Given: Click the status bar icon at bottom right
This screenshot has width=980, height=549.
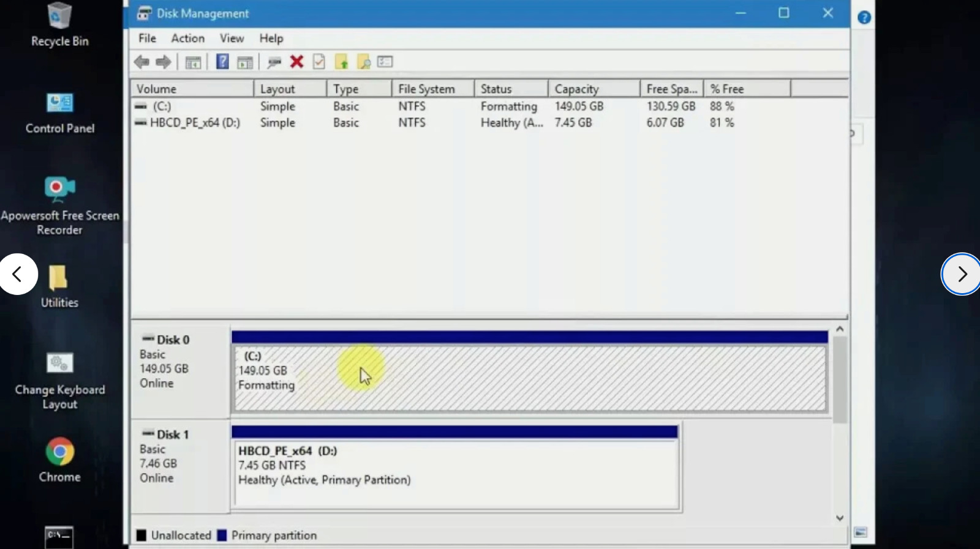Looking at the screenshot, I should pyautogui.click(x=861, y=532).
